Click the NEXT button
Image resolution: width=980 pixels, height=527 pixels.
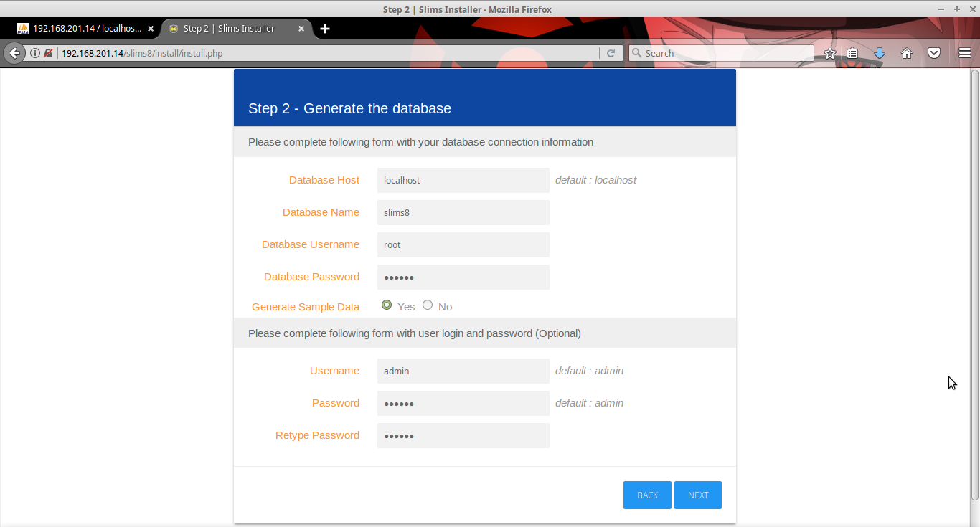(698, 495)
